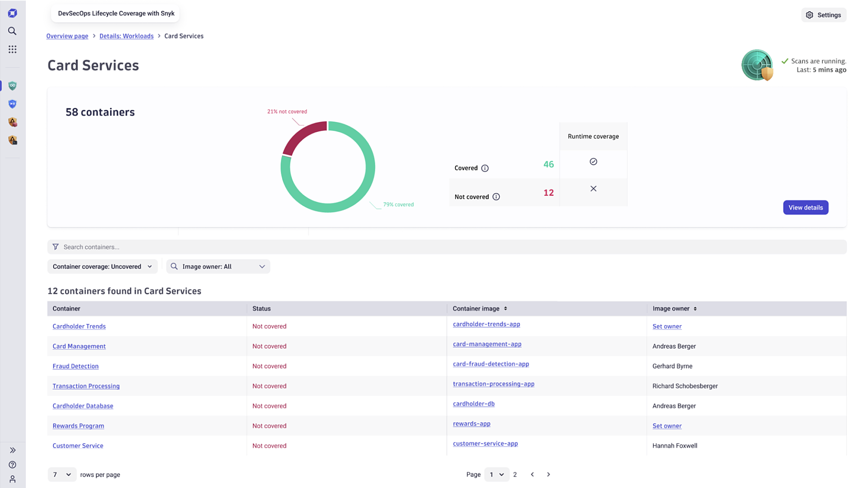The image size is (868, 488).
Task: Click the runtime coverage checkmark icon
Action: pyautogui.click(x=593, y=161)
